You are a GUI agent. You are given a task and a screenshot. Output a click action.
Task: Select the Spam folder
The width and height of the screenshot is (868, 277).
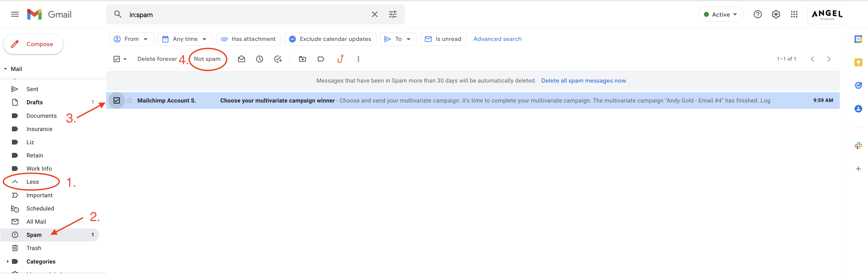[x=34, y=235]
